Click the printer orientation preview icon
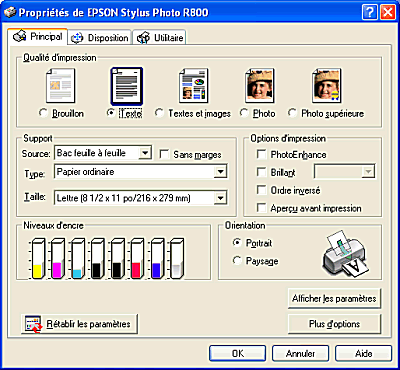The width and height of the screenshot is (400, 370). coord(343,253)
